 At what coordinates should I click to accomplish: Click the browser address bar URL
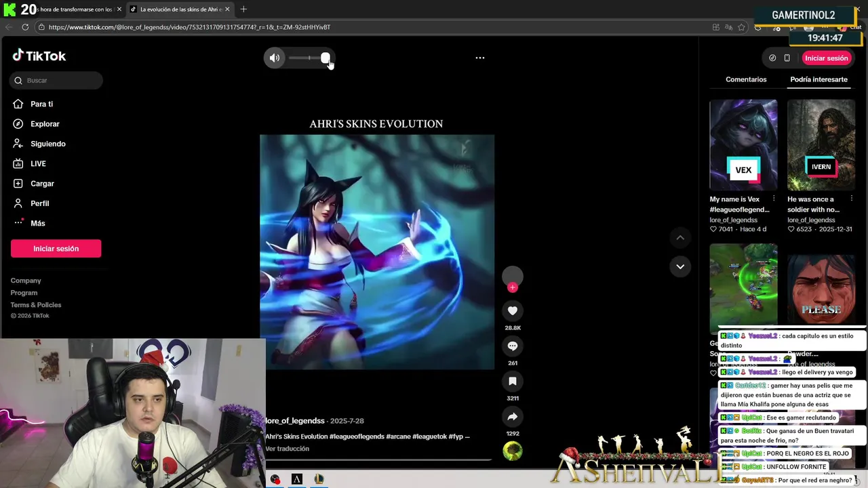point(189,27)
